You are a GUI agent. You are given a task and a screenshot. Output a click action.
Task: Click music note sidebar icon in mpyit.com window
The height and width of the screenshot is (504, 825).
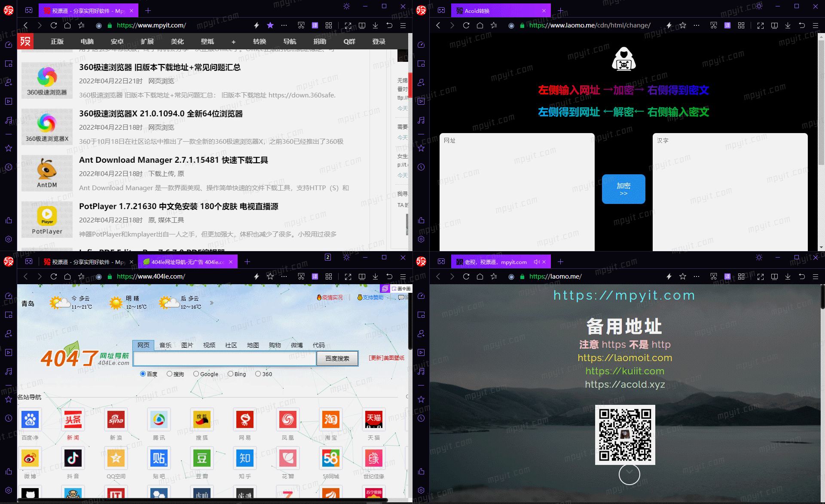[x=9, y=120]
